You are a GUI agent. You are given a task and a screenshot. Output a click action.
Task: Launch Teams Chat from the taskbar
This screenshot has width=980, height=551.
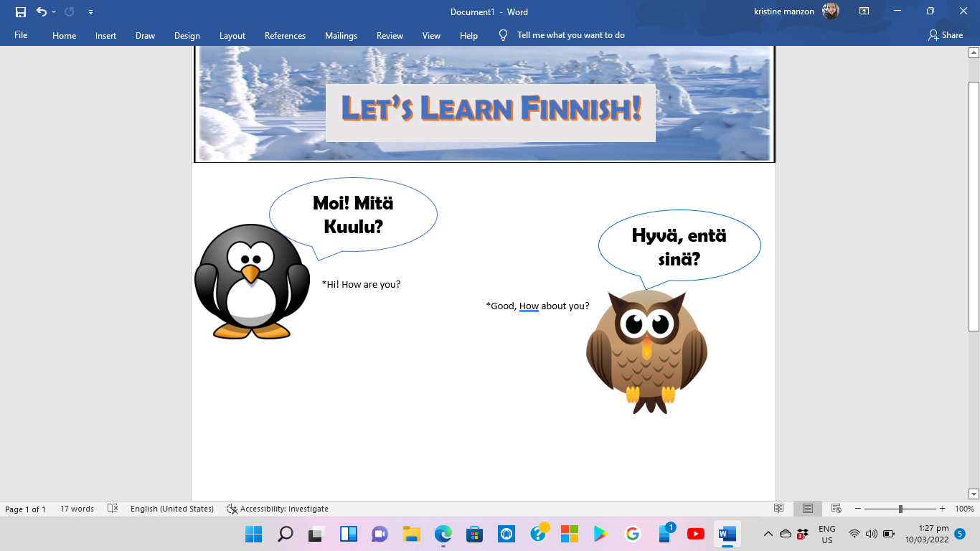(380, 534)
